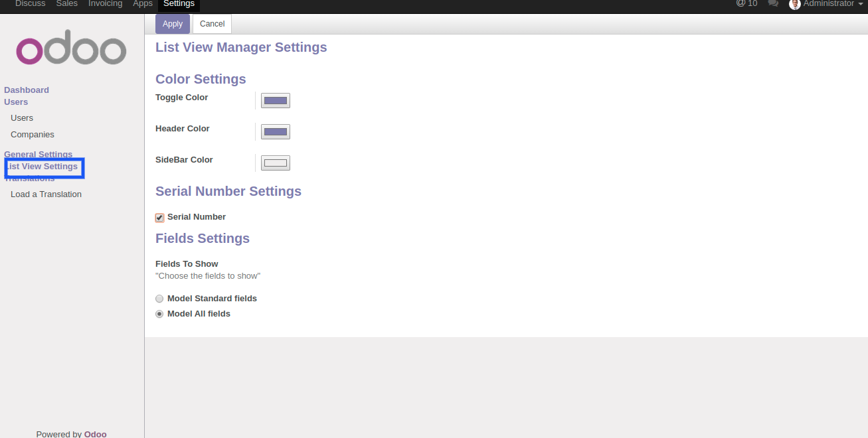Open the conversations chat bubble icon
The width and height of the screenshot is (868, 438).
coord(772,4)
